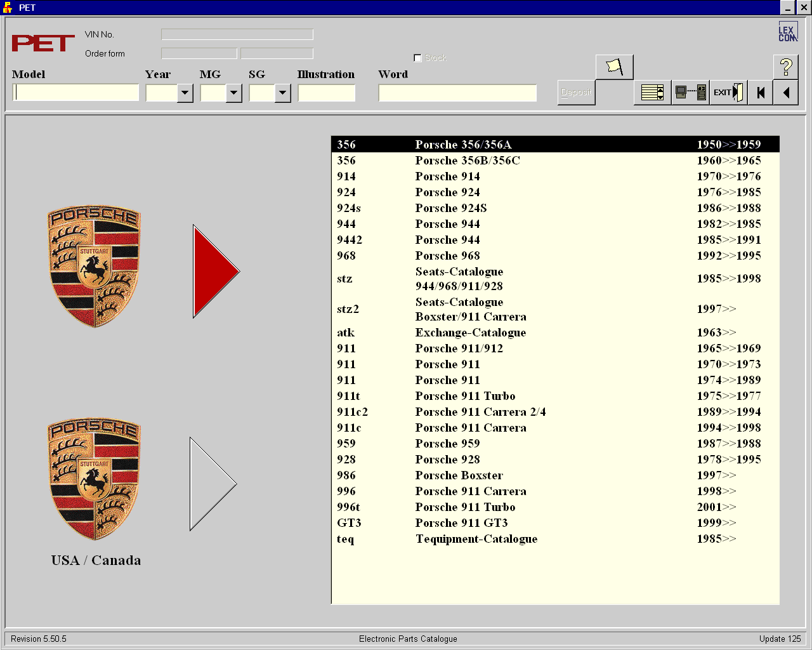Click the VIN No. input field

[237, 34]
